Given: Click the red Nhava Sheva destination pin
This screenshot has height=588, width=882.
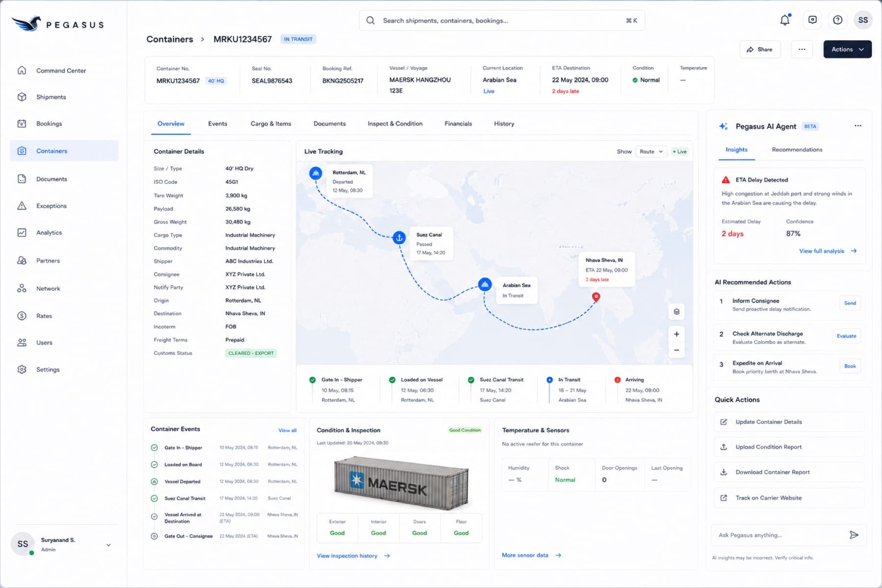Looking at the screenshot, I should tap(596, 297).
